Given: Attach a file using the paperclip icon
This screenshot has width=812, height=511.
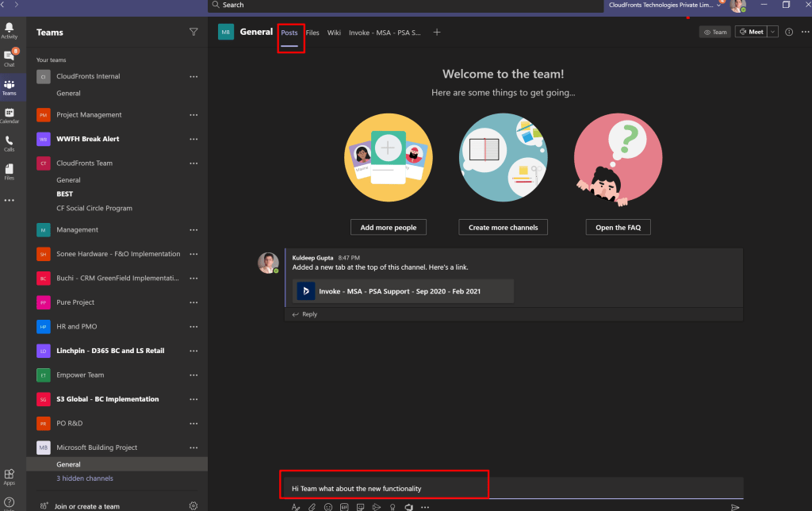Looking at the screenshot, I should 312,506.
